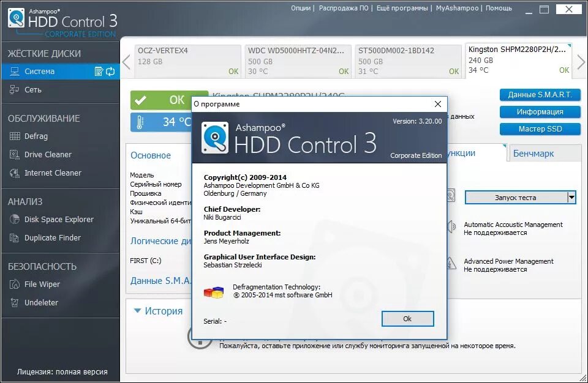The height and width of the screenshot is (383, 588).
Task: Click Advanced Power Management label
Action: tap(508, 261)
